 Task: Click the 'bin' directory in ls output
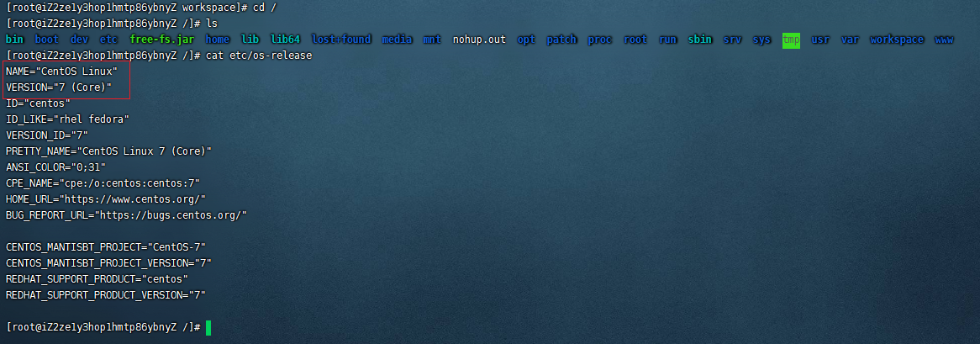coord(14,40)
